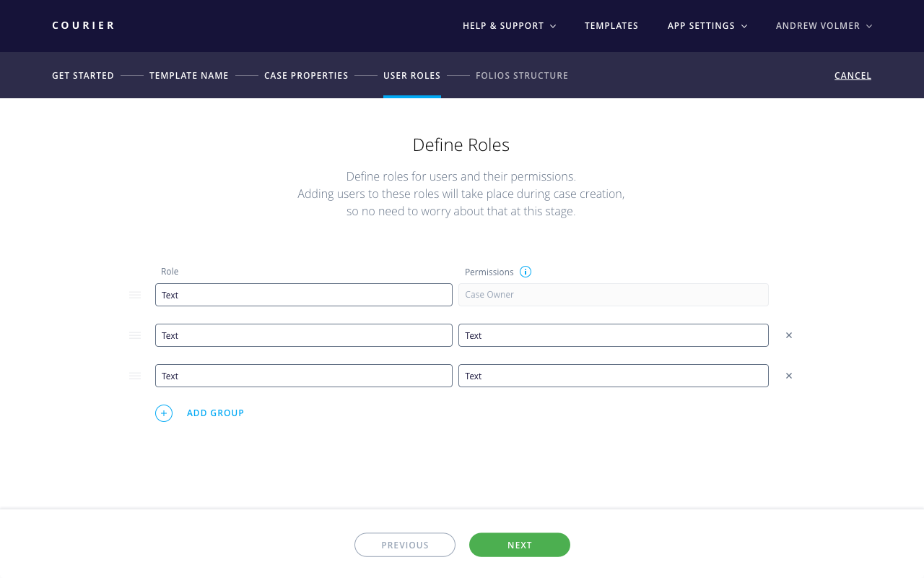Remove the second role row
Image resolution: width=924 pixels, height=578 pixels.
789,335
